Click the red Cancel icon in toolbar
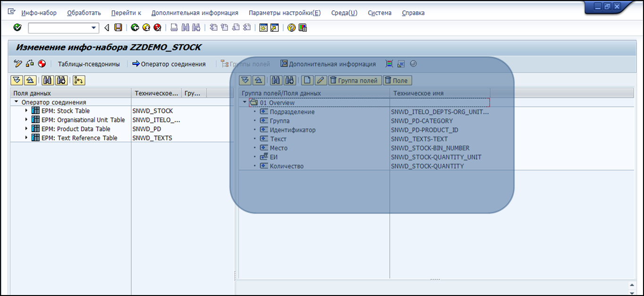The width and height of the screenshot is (644, 296). click(158, 28)
